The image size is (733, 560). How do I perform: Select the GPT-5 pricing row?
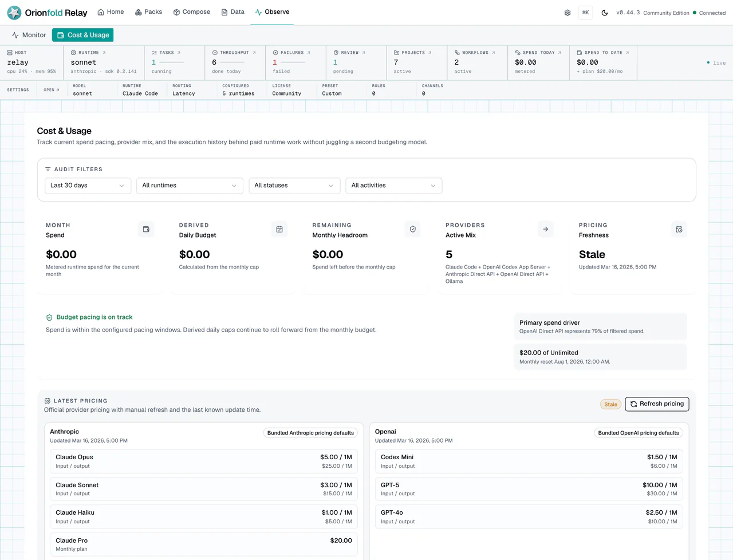coord(529,489)
